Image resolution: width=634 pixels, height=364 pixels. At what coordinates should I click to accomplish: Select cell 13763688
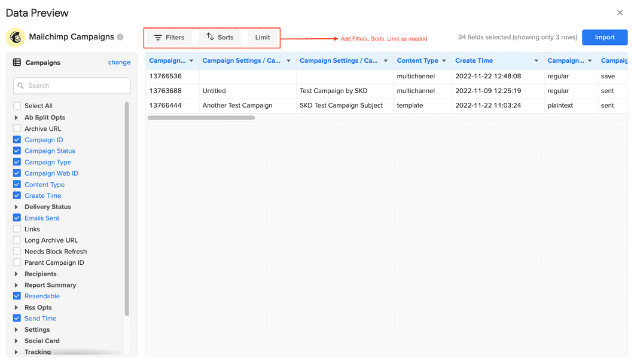pos(172,91)
